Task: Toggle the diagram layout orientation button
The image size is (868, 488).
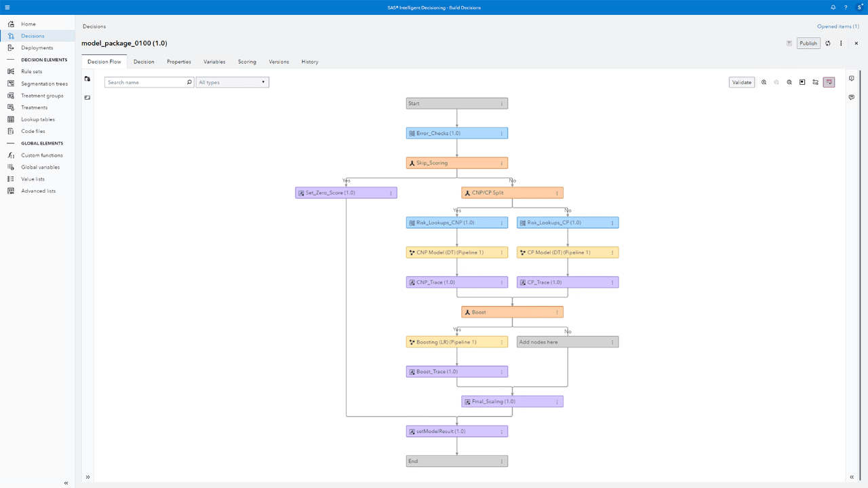Action: 815,82
